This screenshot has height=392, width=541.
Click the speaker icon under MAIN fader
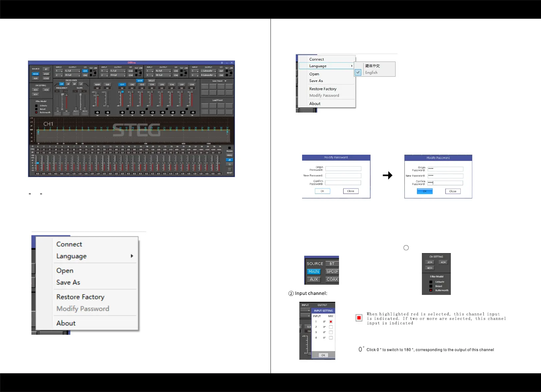click(97, 113)
